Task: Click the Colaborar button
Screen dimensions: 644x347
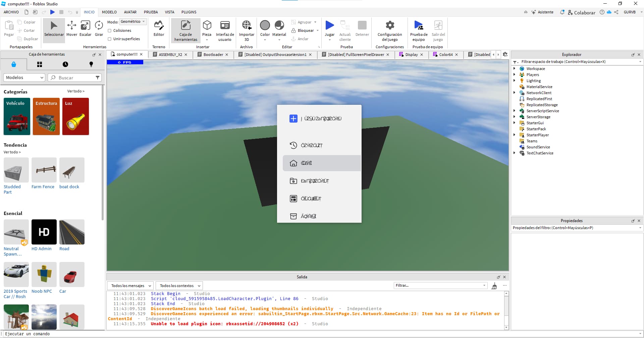Action: tap(582, 12)
